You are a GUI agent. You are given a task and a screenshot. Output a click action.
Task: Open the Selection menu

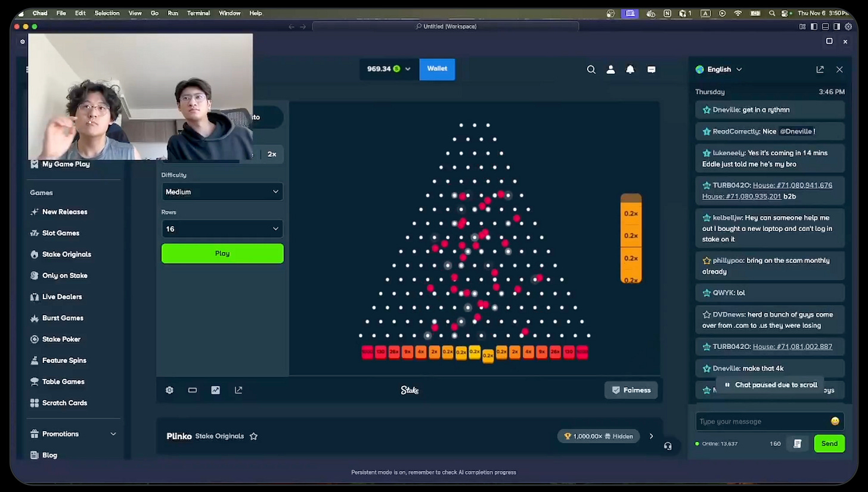(107, 13)
